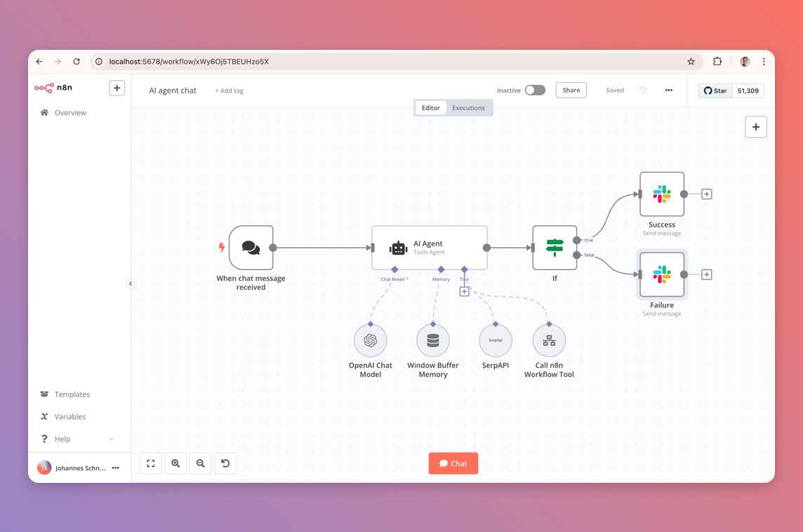This screenshot has height=532, width=803.
Task: Zoom in on the canvas
Action: click(175, 463)
